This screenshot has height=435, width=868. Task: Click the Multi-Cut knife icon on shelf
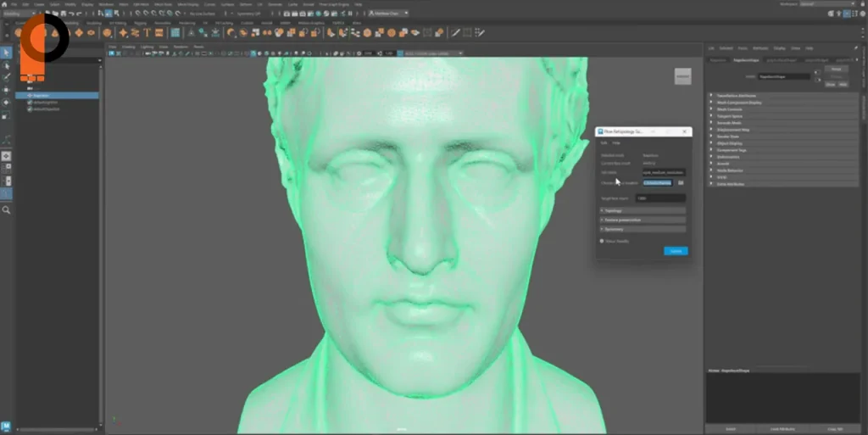pyautogui.click(x=455, y=33)
